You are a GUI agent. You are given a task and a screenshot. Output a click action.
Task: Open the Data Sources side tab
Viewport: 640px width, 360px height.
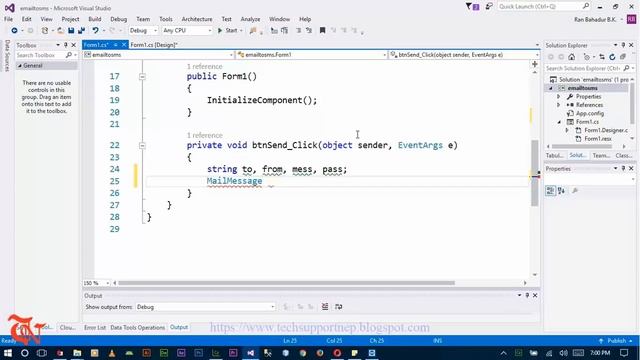tap(7, 56)
